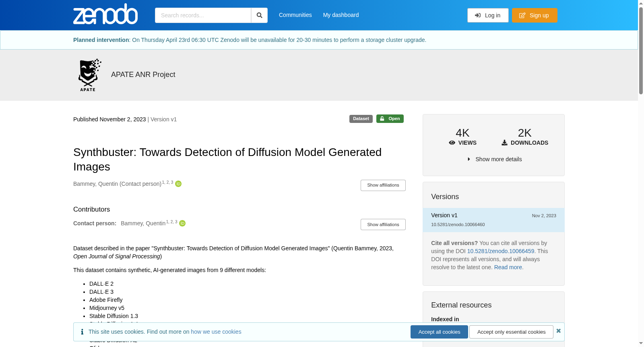Click the 2K downloads count
644x347 pixels.
[524, 133]
